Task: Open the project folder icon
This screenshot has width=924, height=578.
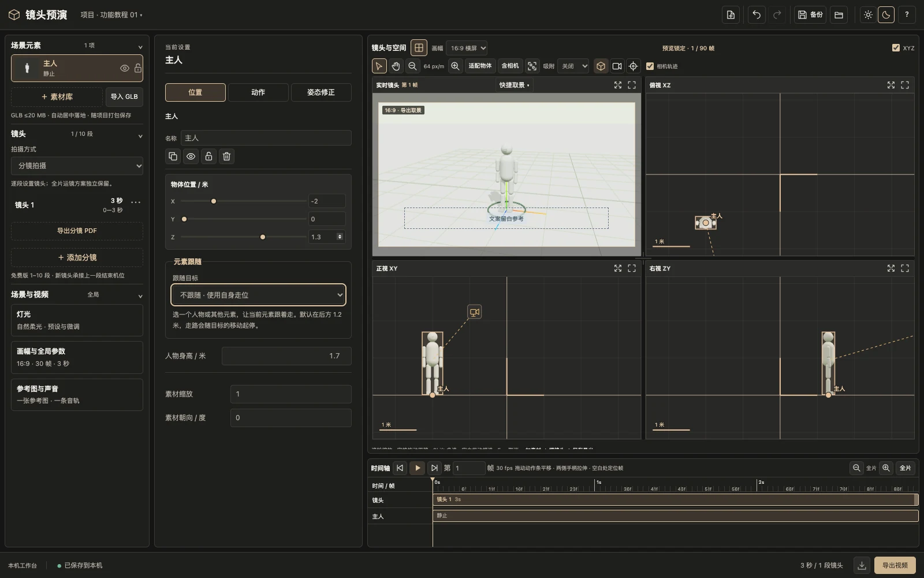Action: [x=839, y=15]
